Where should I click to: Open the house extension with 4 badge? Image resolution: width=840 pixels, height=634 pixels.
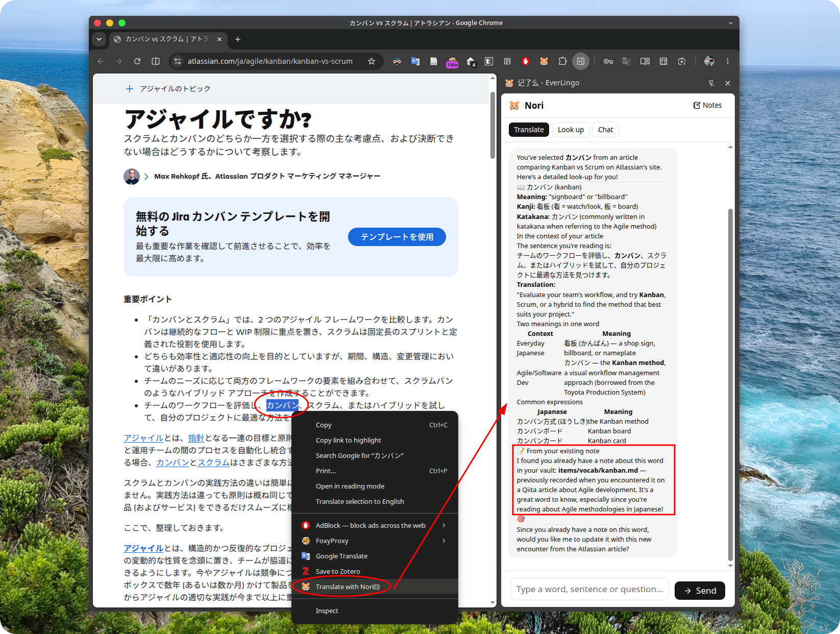click(471, 62)
